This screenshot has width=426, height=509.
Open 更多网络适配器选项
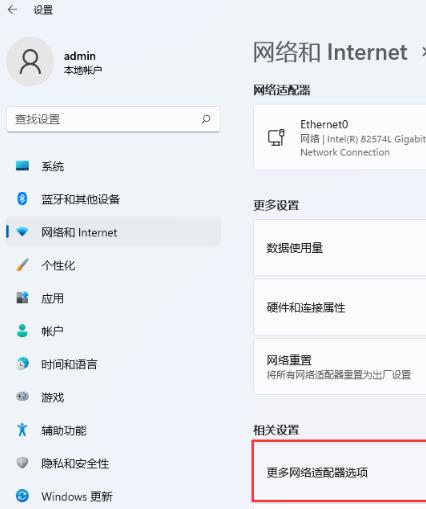[x=340, y=472]
